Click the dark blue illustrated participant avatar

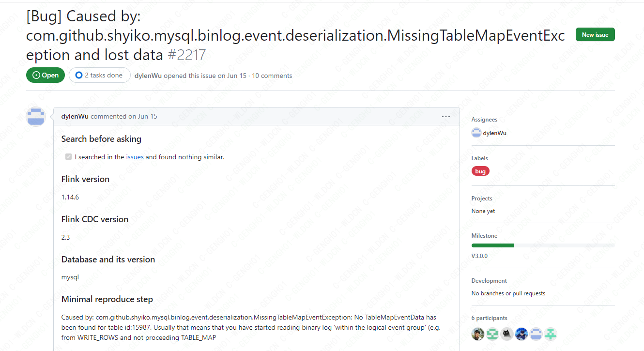point(521,334)
